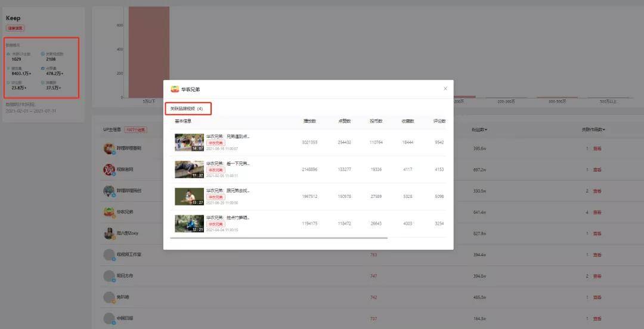
Task: Open video title 华农兄弟：跟兄弟去找…
Action: (x=228, y=191)
